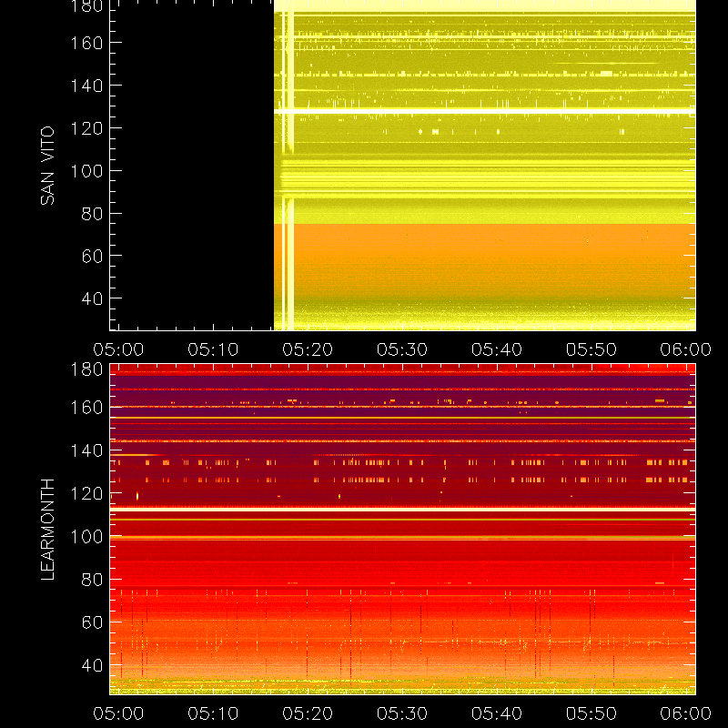Click the LEARMONTH axis label
728x728 pixels.
tap(48, 530)
